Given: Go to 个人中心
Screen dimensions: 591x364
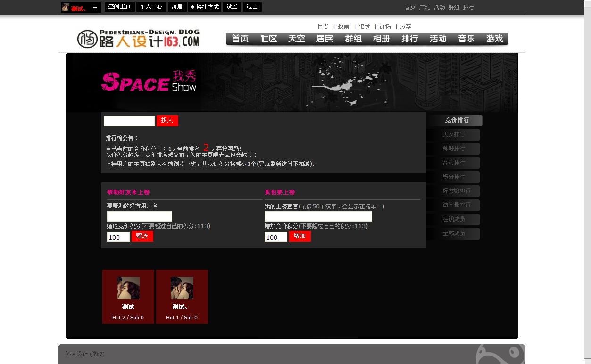Looking at the screenshot, I should [151, 7].
